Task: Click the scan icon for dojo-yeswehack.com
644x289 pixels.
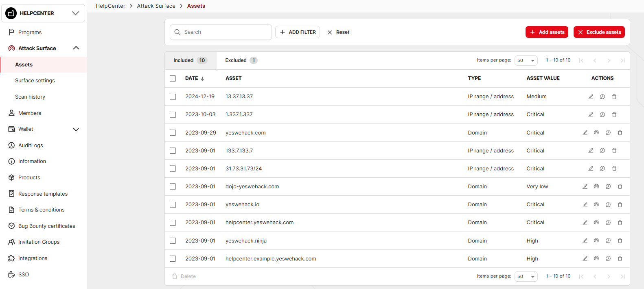Action: 596,186
